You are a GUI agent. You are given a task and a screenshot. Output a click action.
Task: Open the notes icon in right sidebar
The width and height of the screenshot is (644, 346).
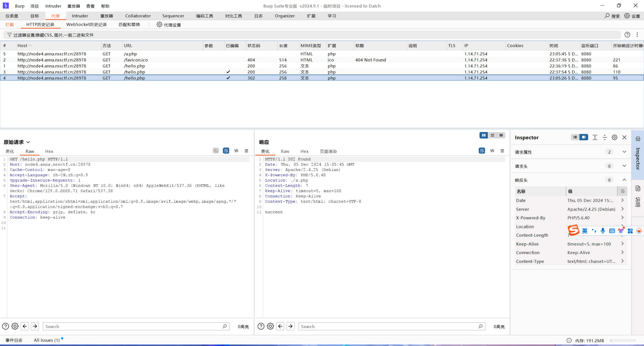[638, 188]
